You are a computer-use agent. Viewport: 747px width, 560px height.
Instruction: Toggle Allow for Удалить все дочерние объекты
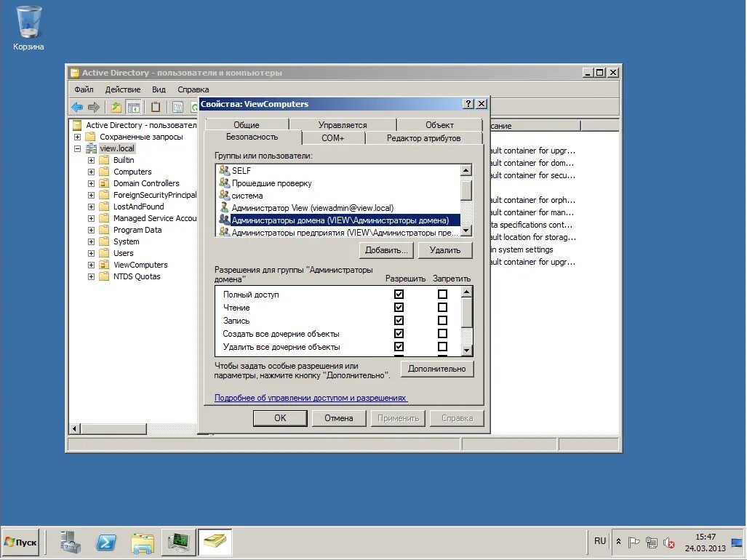click(x=399, y=347)
